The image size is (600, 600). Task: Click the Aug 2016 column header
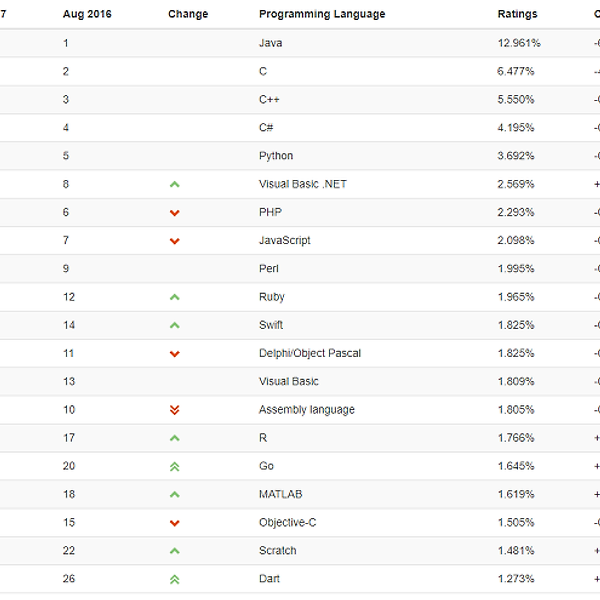87,14
